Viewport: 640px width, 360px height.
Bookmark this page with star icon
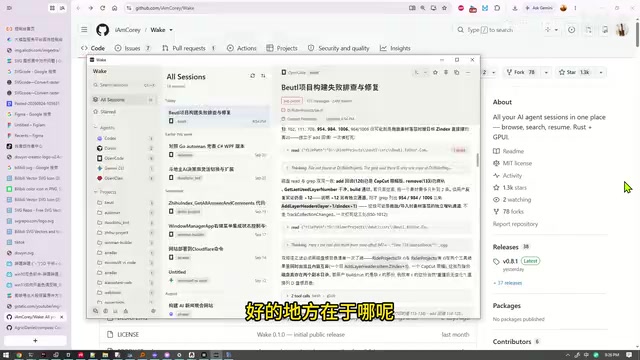coord(444,8)
